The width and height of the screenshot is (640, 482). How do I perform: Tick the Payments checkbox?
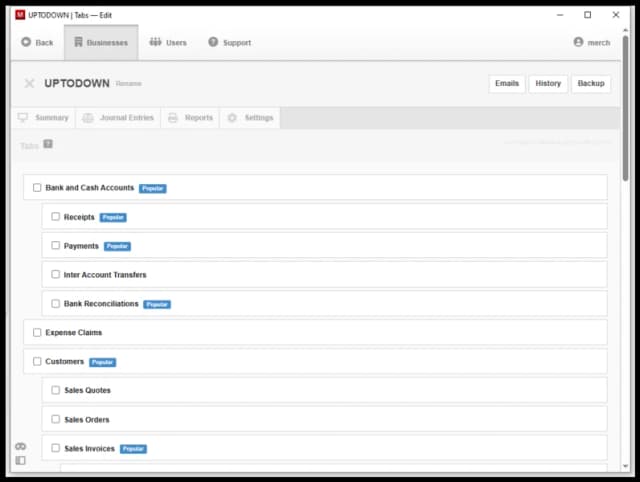point(56,245)
